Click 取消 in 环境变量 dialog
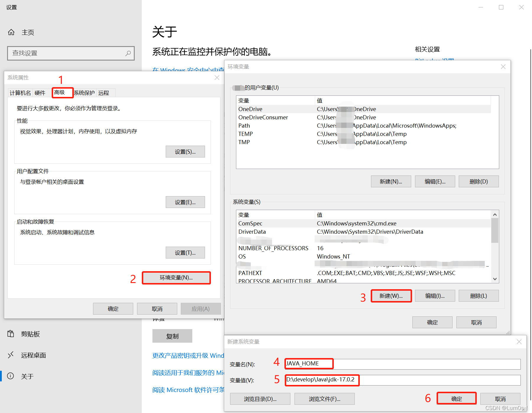Image resolution: width=532 pixels, height=413 pixels. click(x=476, y=322)
